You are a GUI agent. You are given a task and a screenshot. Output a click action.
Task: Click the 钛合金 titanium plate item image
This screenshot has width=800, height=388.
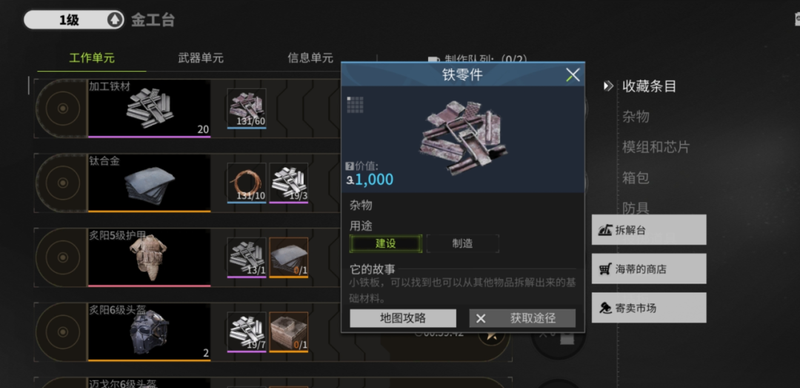(149, 182)
